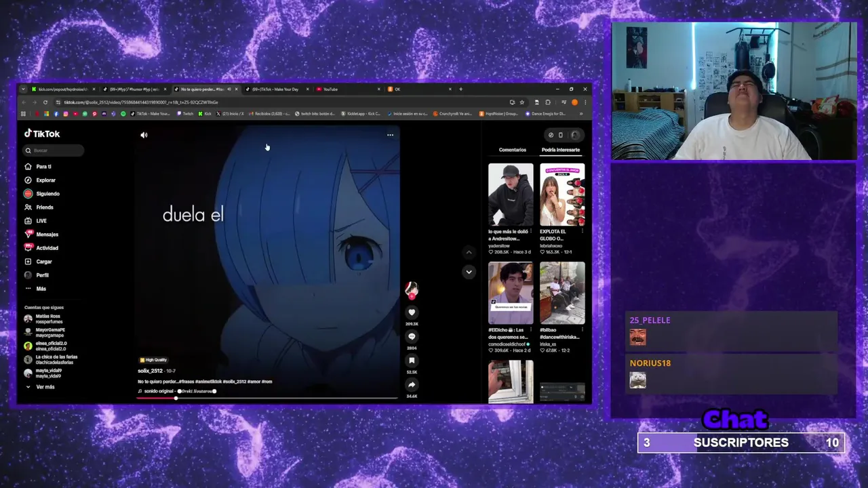Reload the page in the browser

point(45,102)
